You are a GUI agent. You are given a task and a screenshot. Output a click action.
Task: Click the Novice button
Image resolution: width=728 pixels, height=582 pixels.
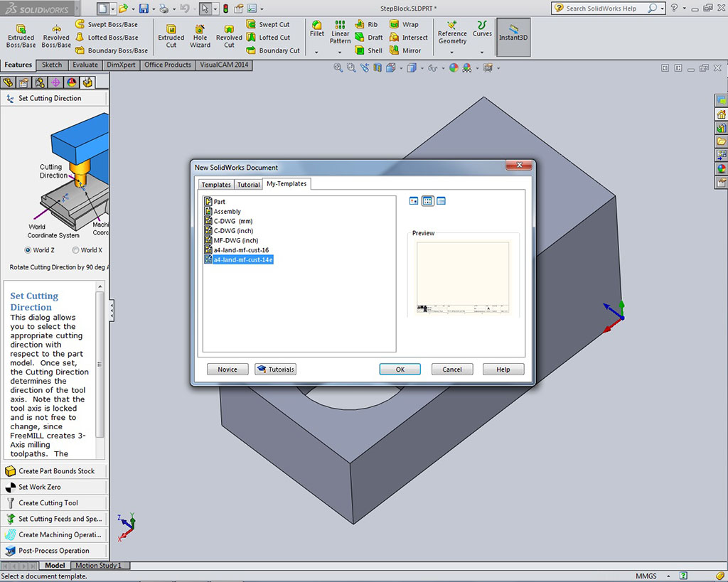coord(227,370)
